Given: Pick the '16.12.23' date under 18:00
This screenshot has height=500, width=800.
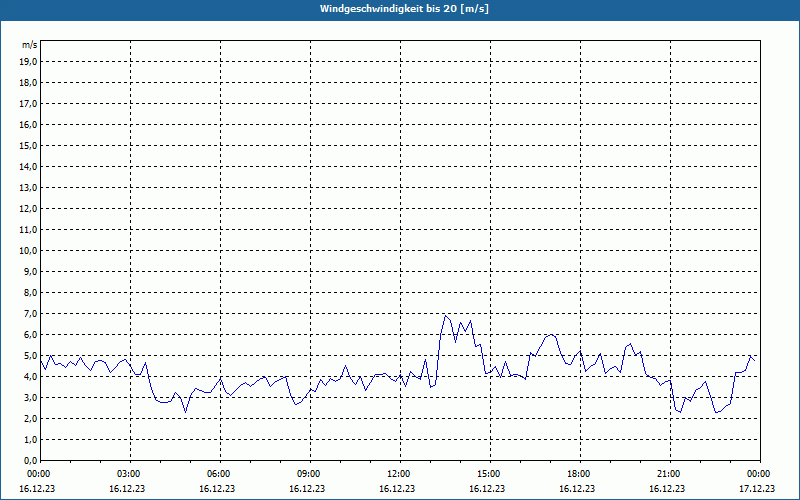Looking at the screenshot, I should coord(577,488).
